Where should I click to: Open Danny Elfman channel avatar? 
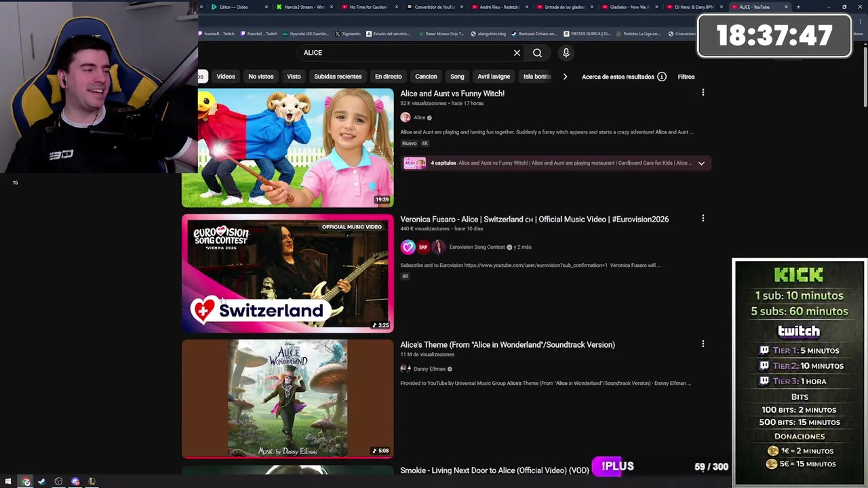coord(406,369)
